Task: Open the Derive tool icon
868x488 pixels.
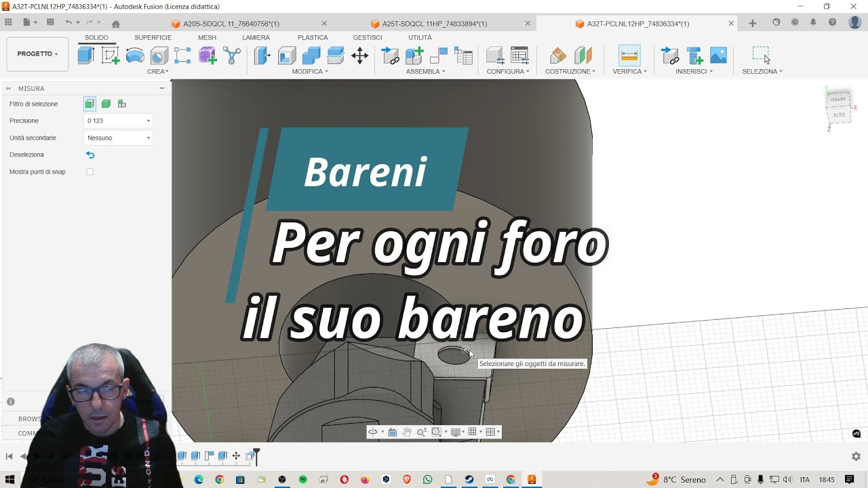Action: [232, 56]
